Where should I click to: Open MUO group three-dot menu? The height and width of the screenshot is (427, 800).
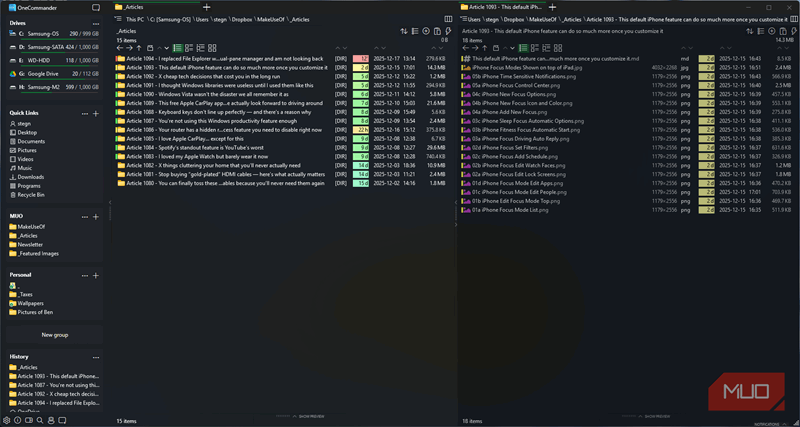coord(85,217)
